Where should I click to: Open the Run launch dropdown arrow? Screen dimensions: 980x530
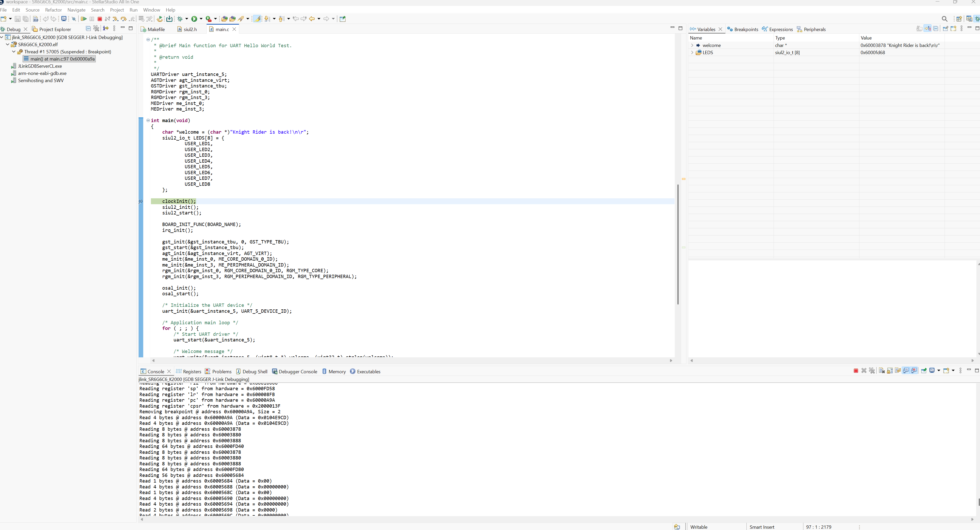pyautogui.click(x=201, y=19)
